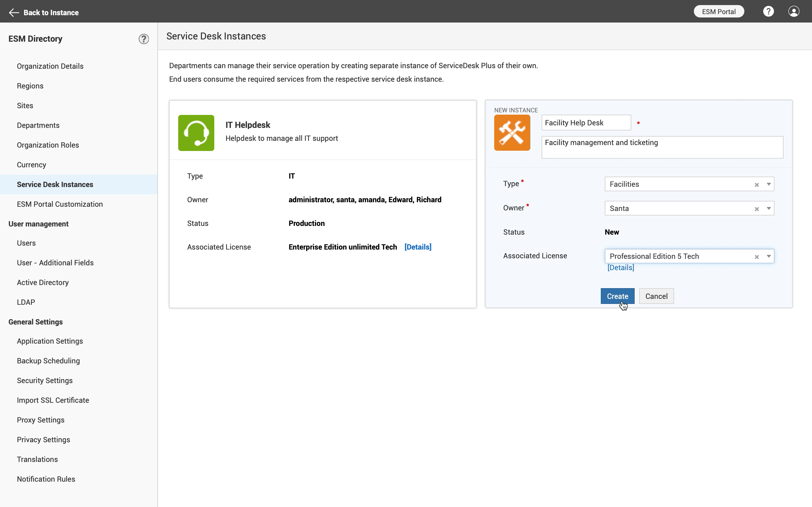Open Details link for Enterprise Edition license
This screenshot has width=812, height=507.
tap(418, 247)
